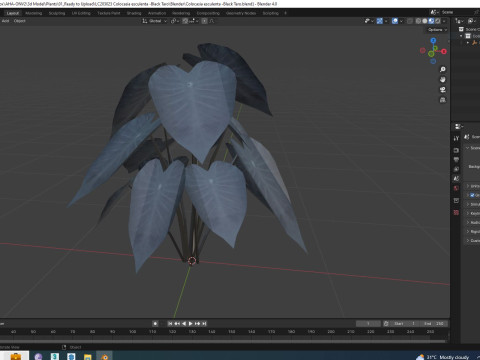Click the Scene name field in the top bar
Image resolution: width=480 pixels, height=360 pixels.
pos(457,12)
